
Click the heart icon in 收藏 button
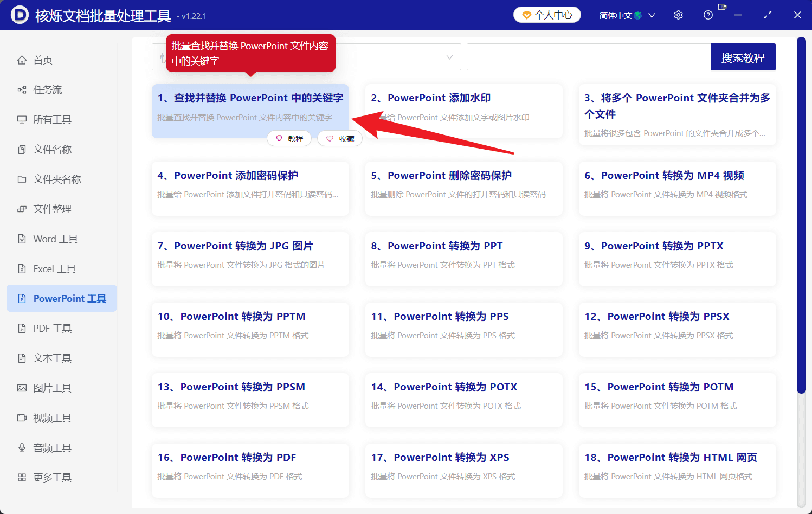click(330, 139)
